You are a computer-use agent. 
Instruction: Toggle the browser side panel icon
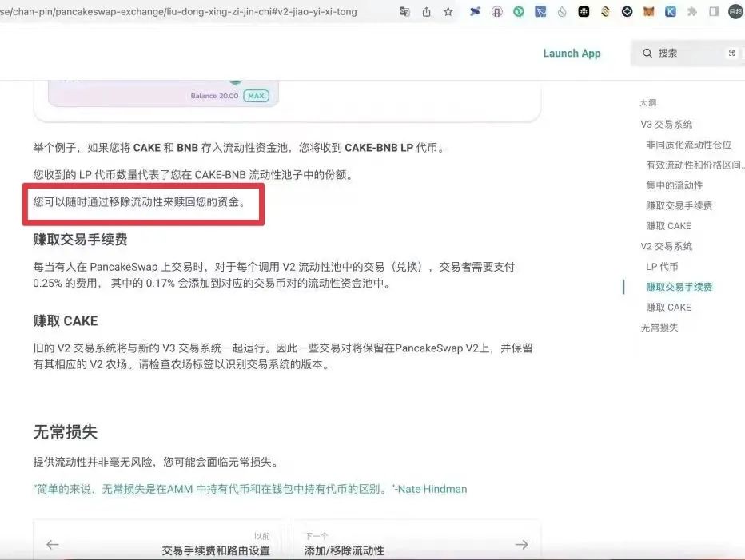coord(714,12)
